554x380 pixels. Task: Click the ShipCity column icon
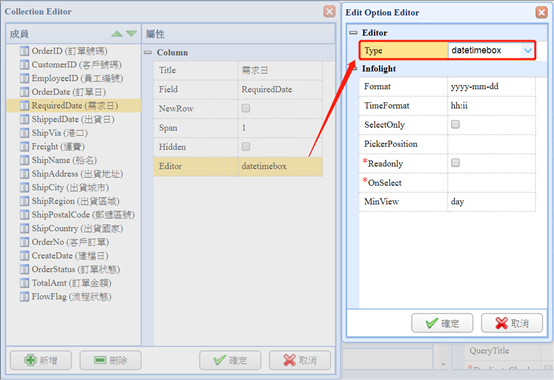24,188
